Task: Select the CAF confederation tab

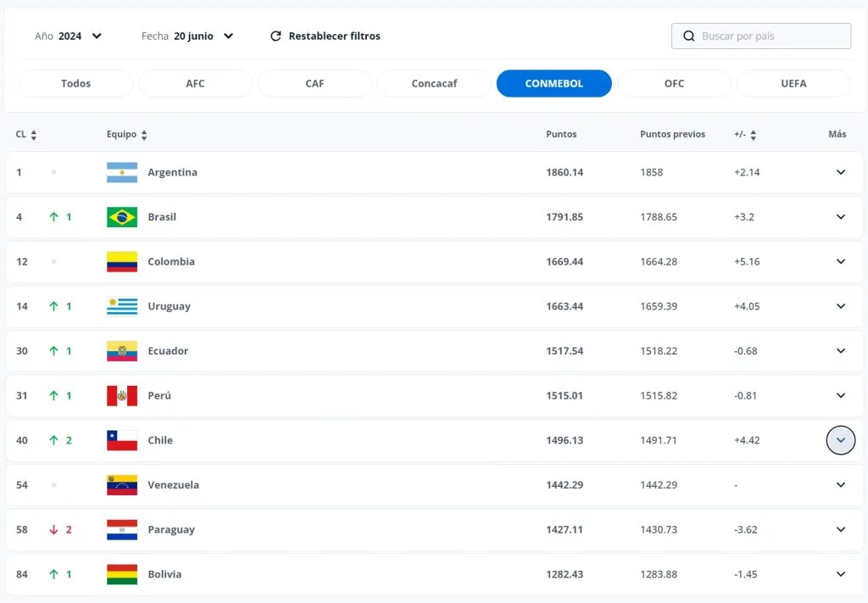Action: click(x=314, y=84)
